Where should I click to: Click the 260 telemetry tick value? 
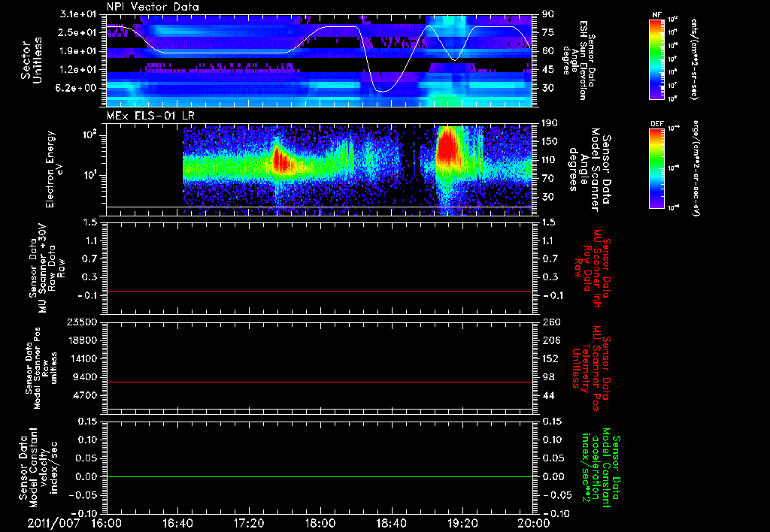pos(550,322)
